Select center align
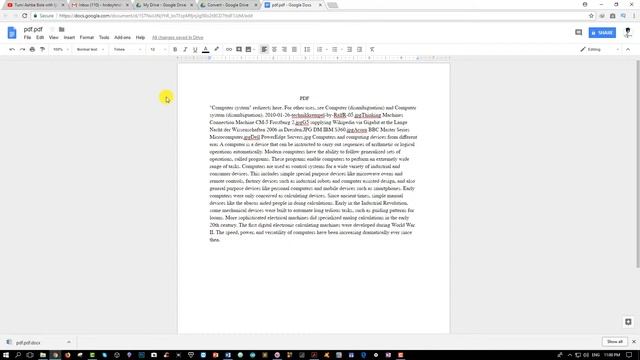Screen dimensions: 640x360 (274, 49)
